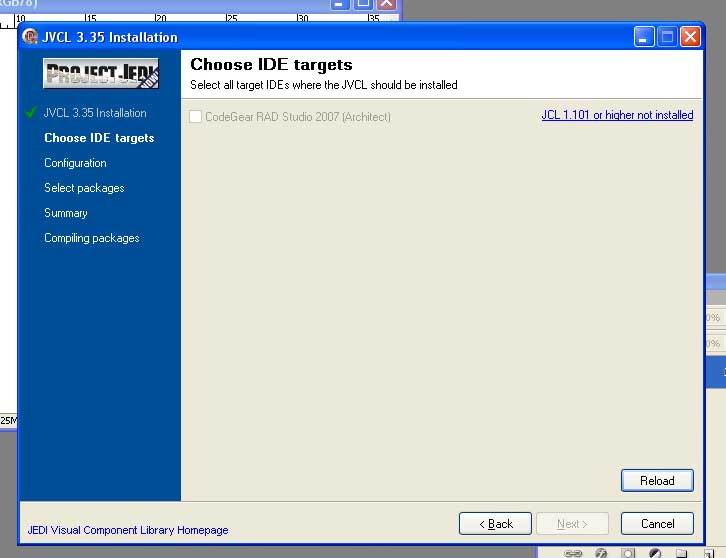The width and height of the screenshot is (726, 558).
Task: Click the Compiling packages step
Action: click(x=92, y=238)
